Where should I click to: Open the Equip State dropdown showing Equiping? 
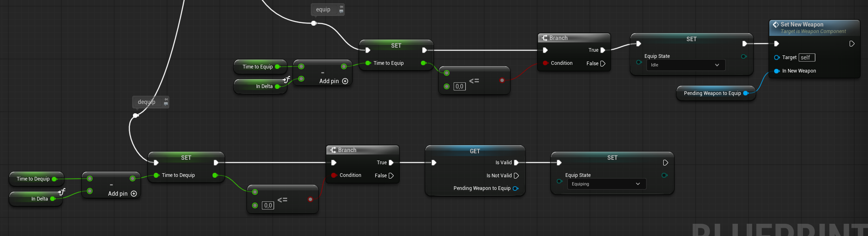point(607,184)
